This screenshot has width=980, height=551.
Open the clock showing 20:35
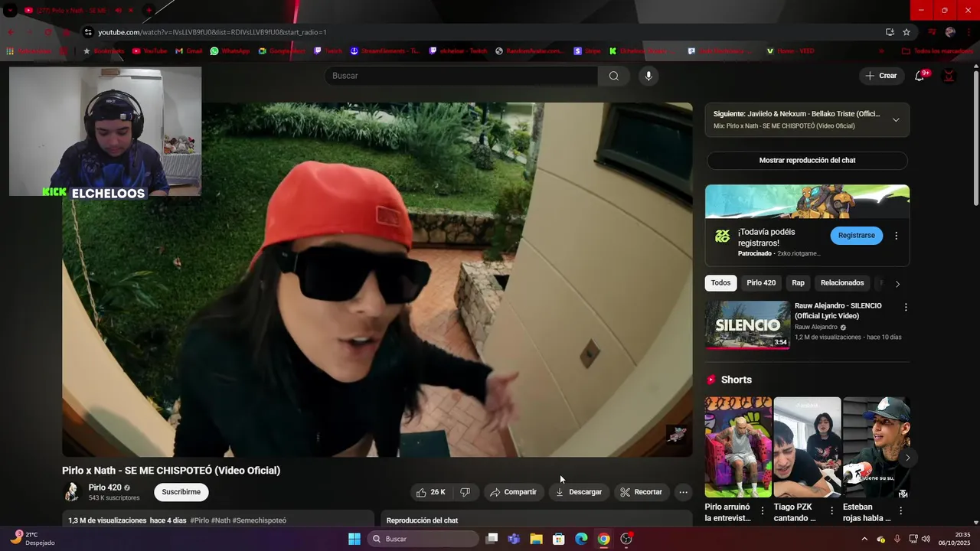click(x=955, y=539)
